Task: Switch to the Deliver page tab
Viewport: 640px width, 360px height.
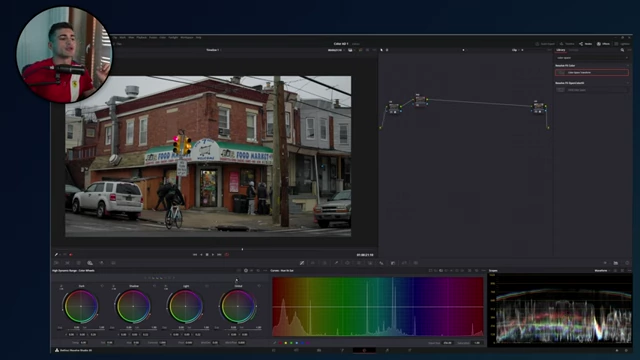Action: click(409, 350)
